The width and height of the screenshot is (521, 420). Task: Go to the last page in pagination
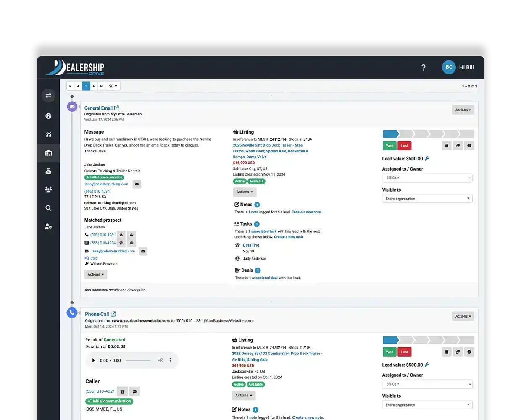tap(101, 86)
